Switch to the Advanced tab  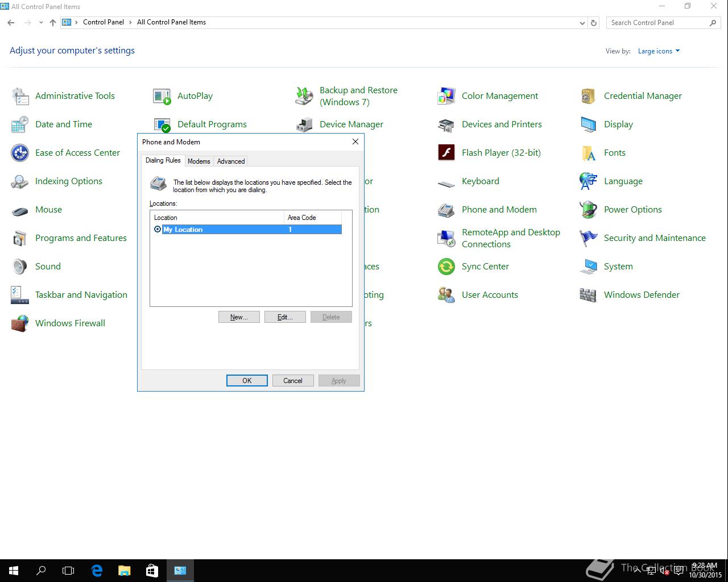[x=231, y=161]
